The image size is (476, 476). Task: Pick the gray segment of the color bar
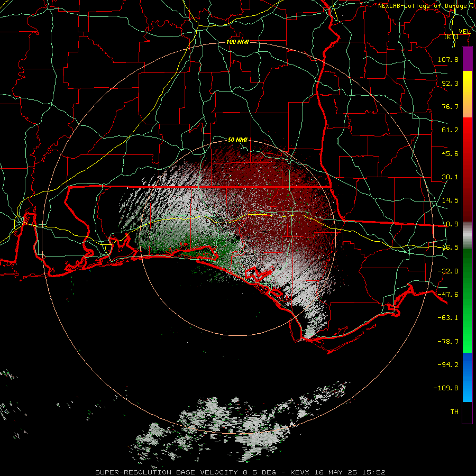tap(467, 235)
